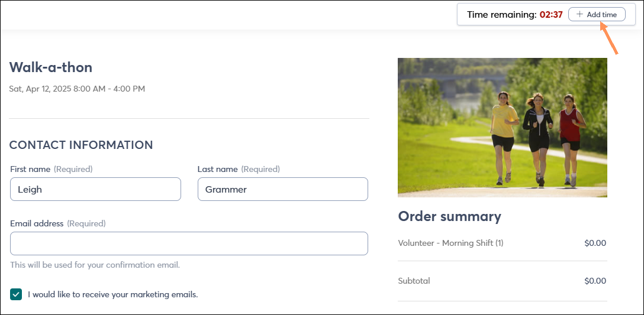Click the Subtotal label

pos(414,281)
